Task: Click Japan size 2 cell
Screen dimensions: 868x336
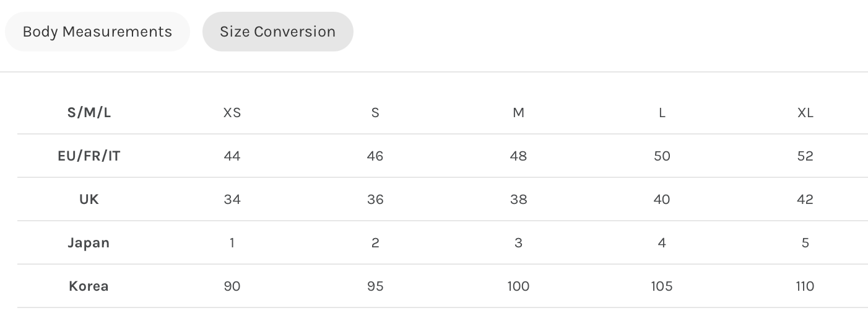Action: pos(375,242)
